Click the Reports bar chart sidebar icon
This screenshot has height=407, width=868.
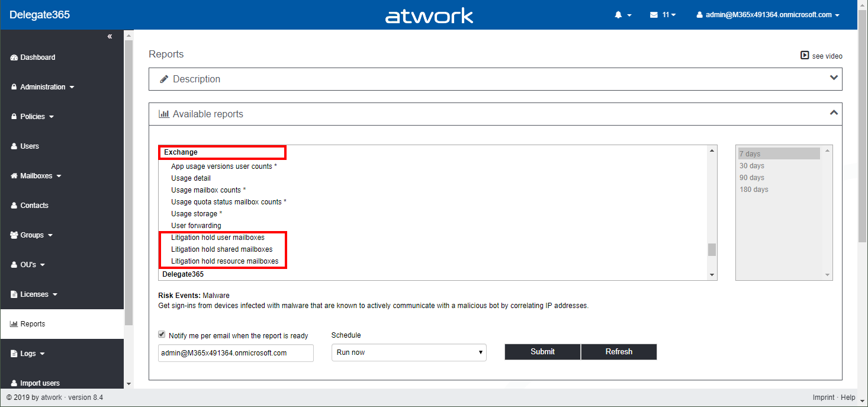coord(14,324)
